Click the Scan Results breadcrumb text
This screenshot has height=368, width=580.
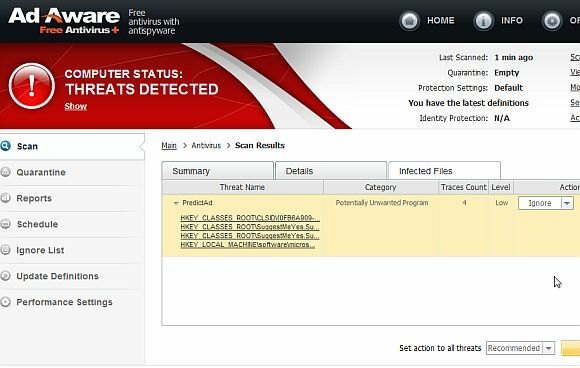pyautogui.click(x=260, y=145)
